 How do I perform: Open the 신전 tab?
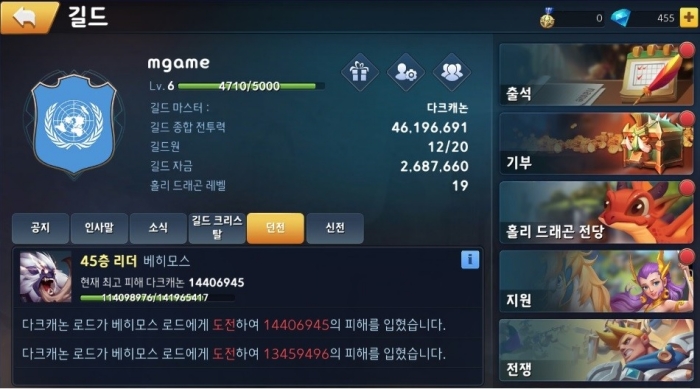click(x=335, y=228)
